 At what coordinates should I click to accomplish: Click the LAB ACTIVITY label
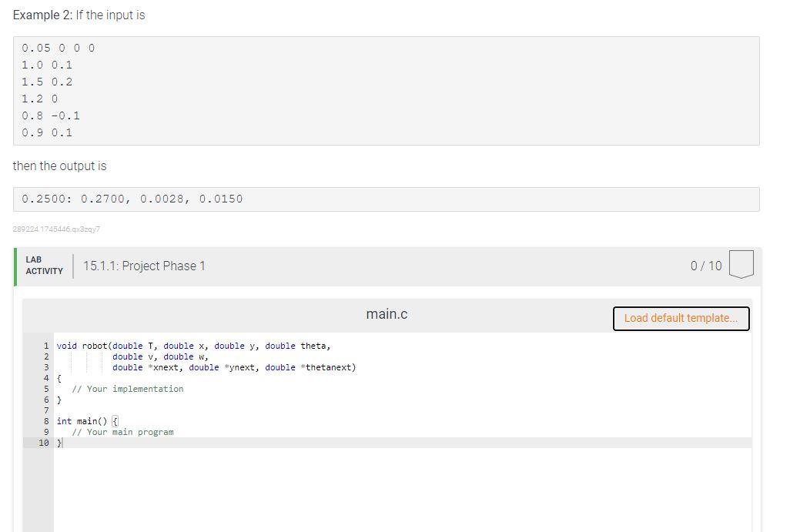44,265
